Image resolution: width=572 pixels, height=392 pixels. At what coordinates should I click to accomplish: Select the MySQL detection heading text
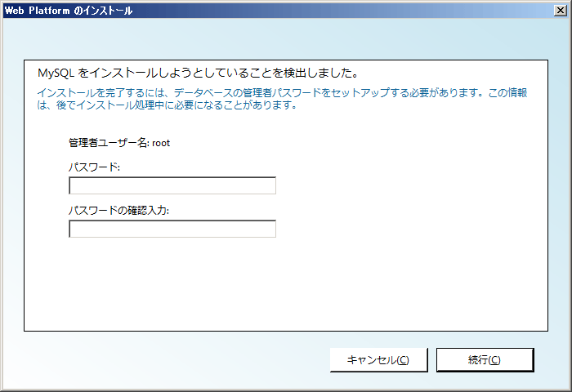pos(199,73)
